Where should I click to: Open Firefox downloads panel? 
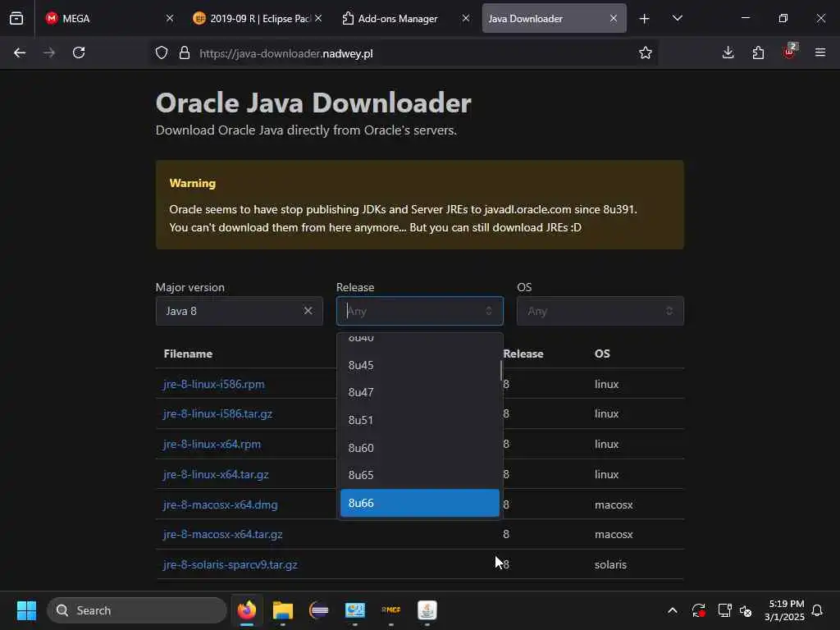pos(728,52)
